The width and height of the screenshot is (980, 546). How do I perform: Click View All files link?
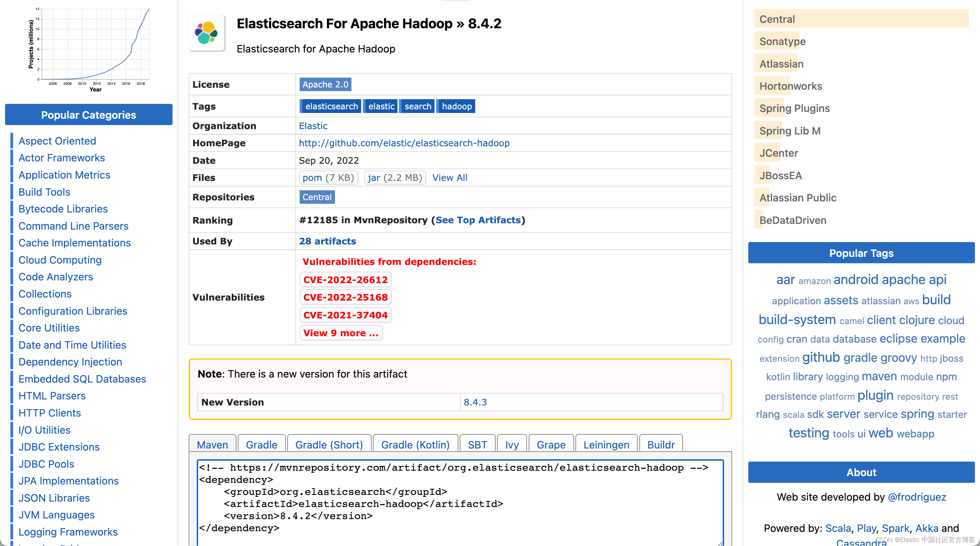[449, 178]
